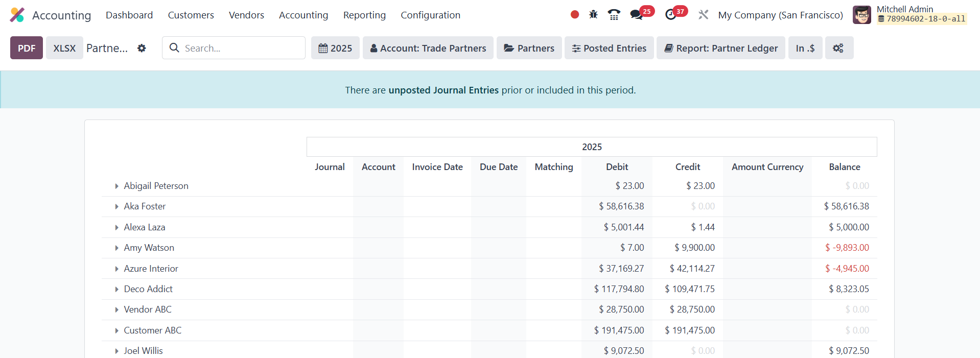Viewport: 980px width, 358px height.
Task: Open report options cogs button
Action: click(x=838, y=48)
